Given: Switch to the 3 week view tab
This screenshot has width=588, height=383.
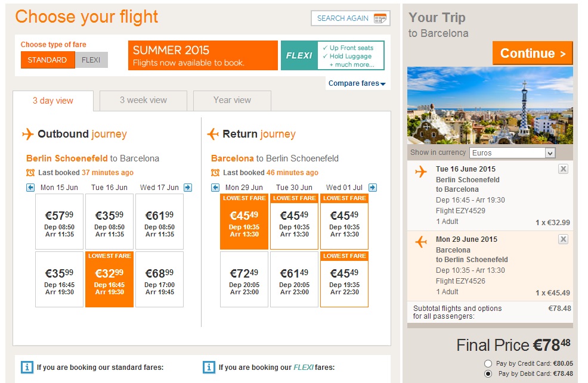Looking at the screenshot, I should click(143, 101).
